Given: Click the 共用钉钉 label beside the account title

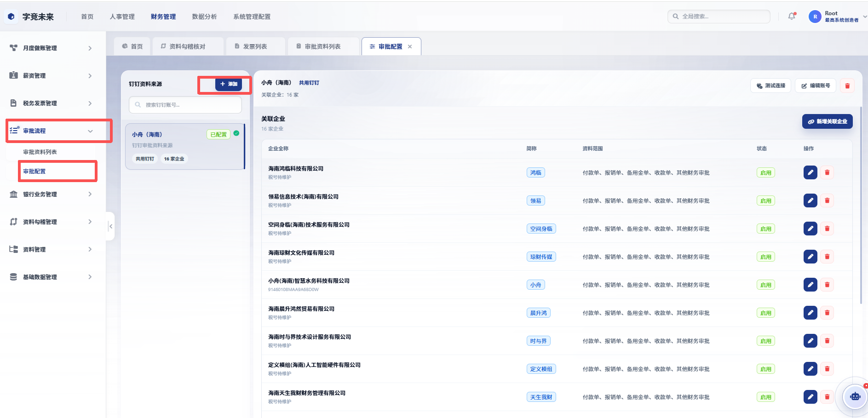Looking at the screenshot, I should click(x=309, y=83).
